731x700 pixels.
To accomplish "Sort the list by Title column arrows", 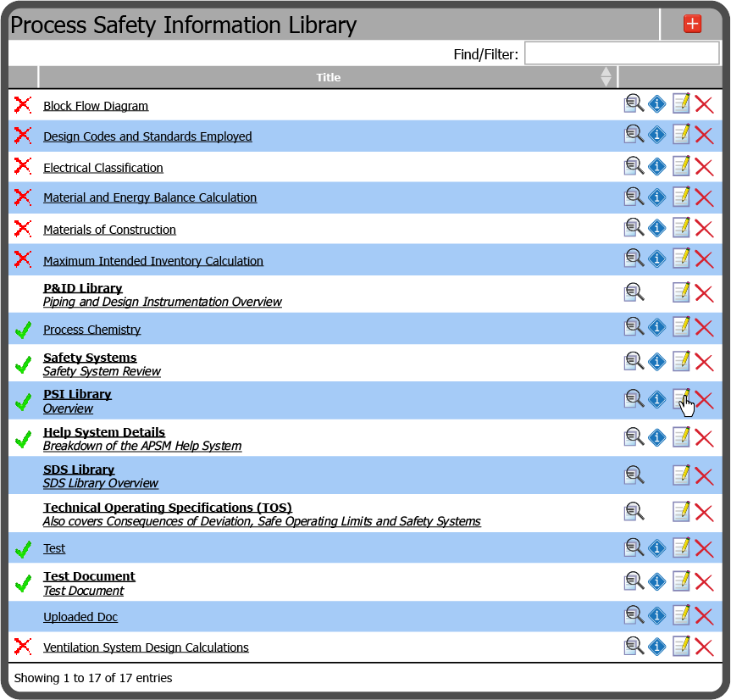I will click(x=606, y=77).
